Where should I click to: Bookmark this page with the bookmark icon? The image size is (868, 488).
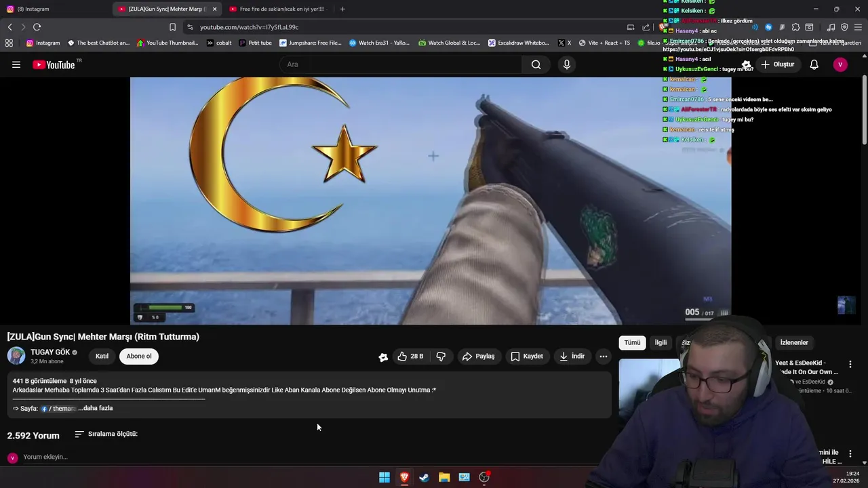[x=172, y=27]
